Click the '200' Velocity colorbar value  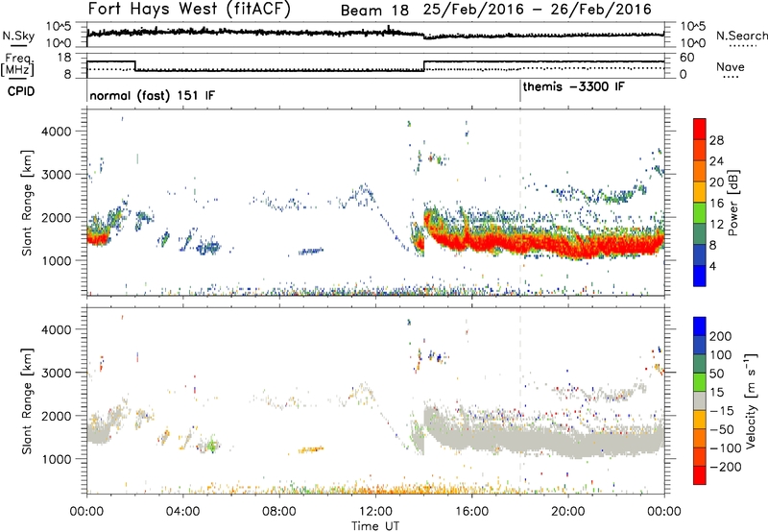[721, 336]
